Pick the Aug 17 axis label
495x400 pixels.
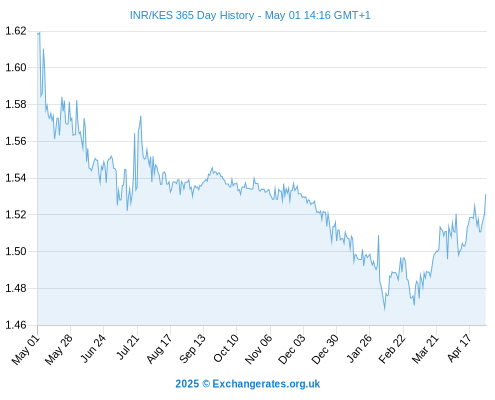(x=159, y=349)
